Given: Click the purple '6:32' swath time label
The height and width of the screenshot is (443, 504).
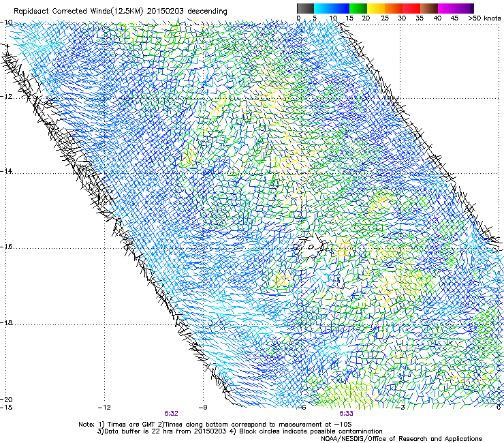Looking at the screenshot, I should click(x=171, y=414).
